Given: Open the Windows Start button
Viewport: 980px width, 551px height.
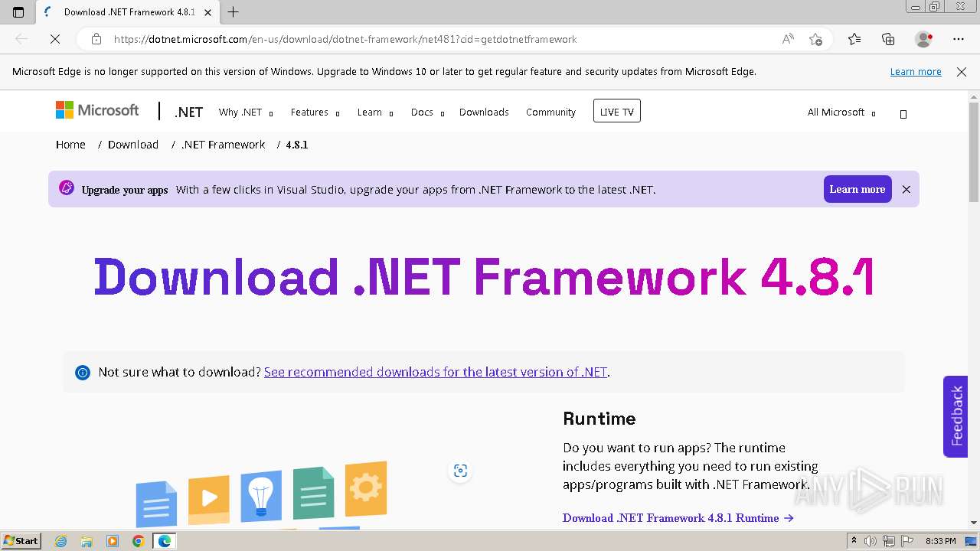Looking at the screenshot, I should [21, 541].
